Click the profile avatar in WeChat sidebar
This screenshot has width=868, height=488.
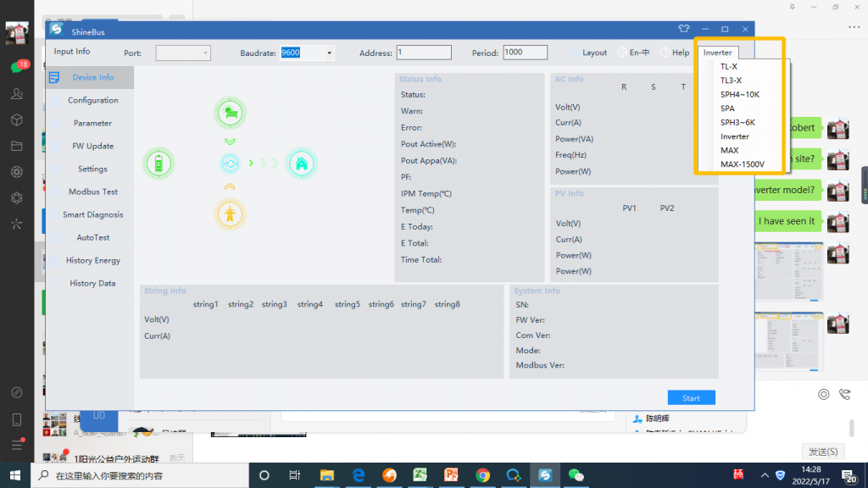click(x=17, y=33)
